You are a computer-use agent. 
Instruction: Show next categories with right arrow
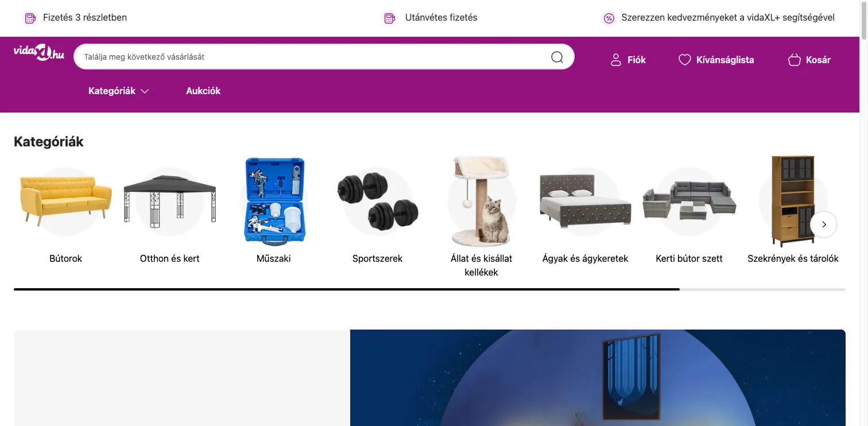coord(824,224)
